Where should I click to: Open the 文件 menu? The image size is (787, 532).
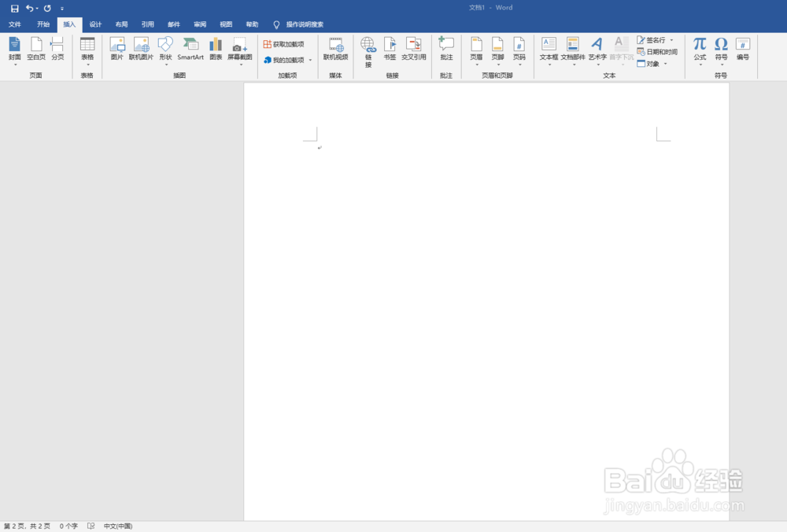point(14,24)
